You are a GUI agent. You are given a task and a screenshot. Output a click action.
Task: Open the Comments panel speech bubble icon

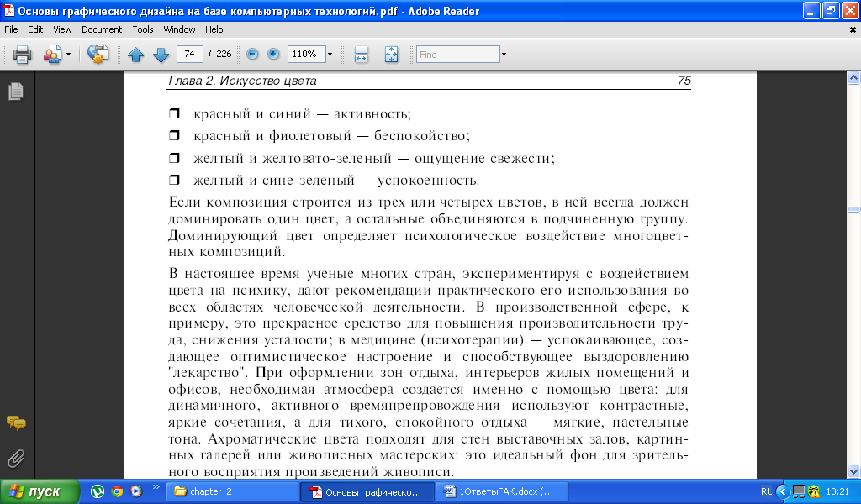coord(16,423)
